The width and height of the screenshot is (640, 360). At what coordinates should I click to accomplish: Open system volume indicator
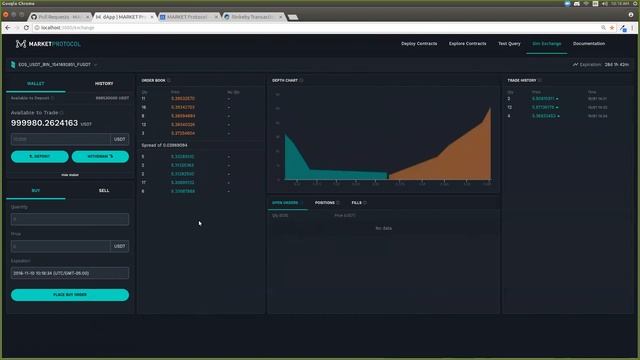pos(604,3)
